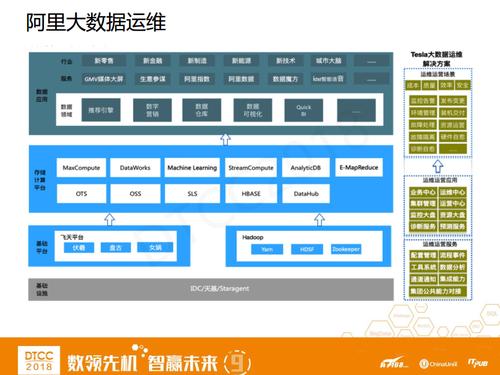500x375 pixels.
Task: Click the up arrow in the Tesla panel
Action: (438, 166)
